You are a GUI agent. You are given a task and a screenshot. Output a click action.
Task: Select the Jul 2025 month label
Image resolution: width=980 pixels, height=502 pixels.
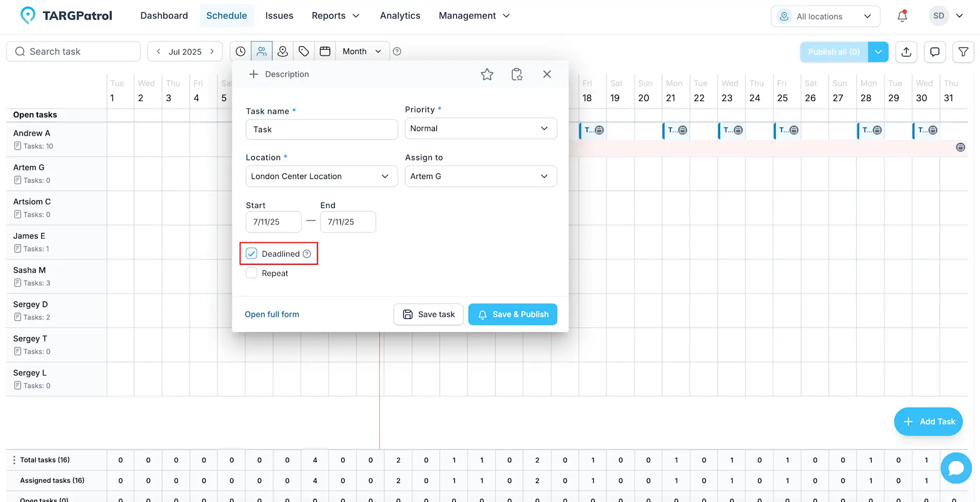[185, 52]
